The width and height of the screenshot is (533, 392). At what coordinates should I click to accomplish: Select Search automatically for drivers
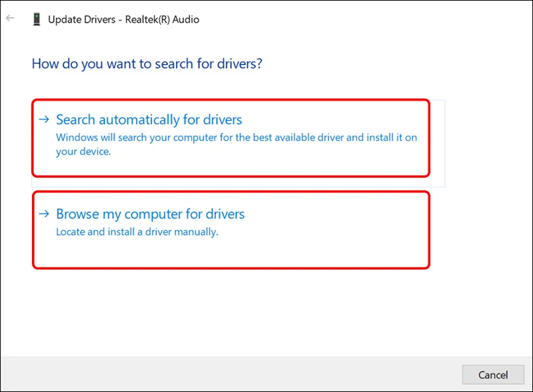149,120
